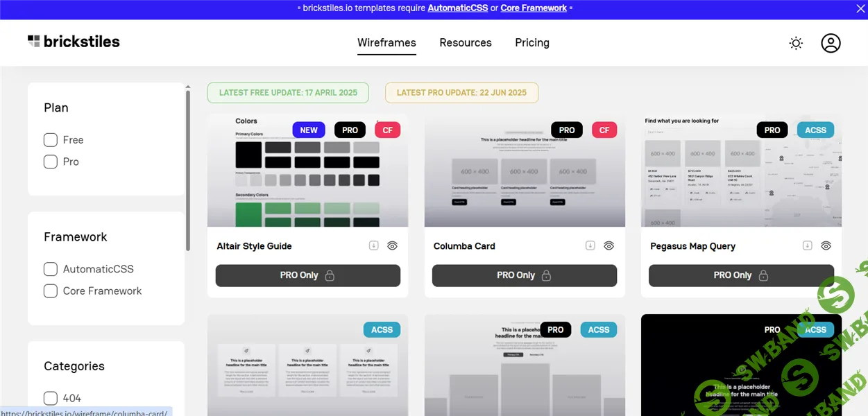Image resolution: width=868 pixels, height=416 pixels.
Task: Open the Pricing menu item
Action: (x=531, y=42)
